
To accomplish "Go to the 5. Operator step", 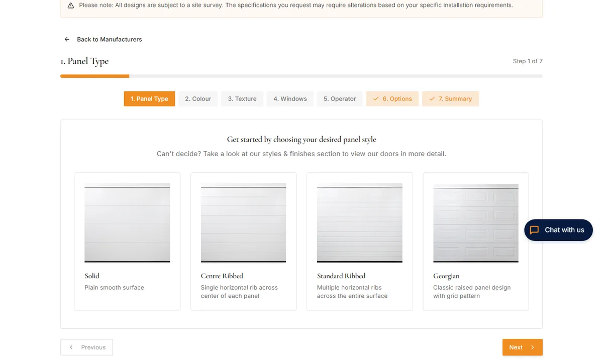I will click(x=340, y=99).
